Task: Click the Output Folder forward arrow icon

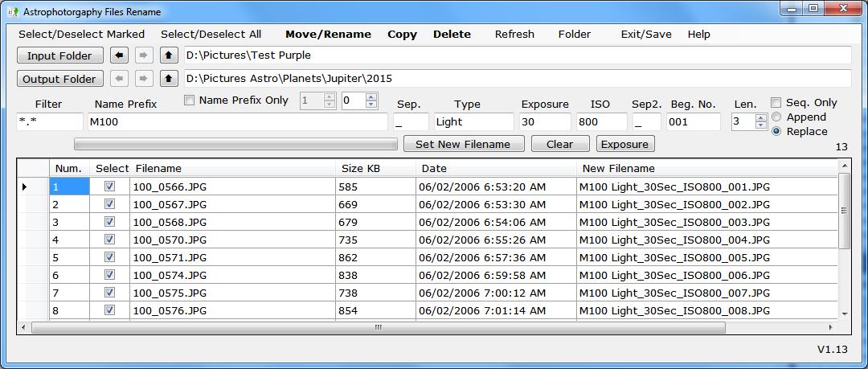Action: (144, 79)
